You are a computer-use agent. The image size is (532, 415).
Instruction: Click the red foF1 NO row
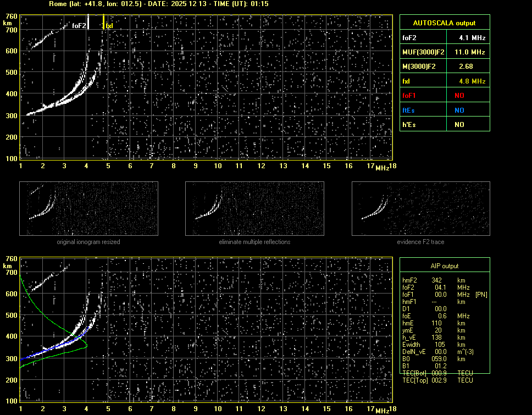[444, 96]
